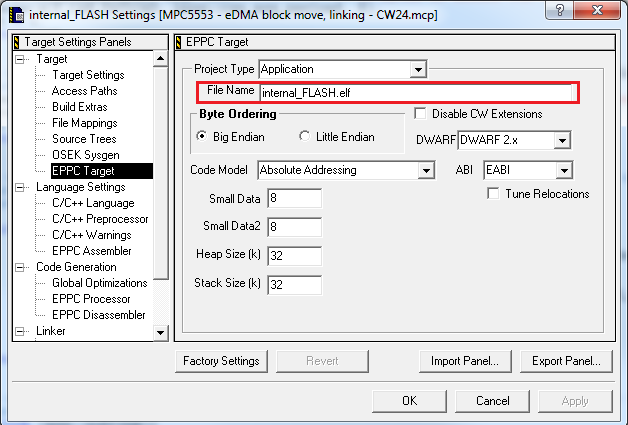Open the Access Paths panel
The image size is (628, 425).
(85, 91)
